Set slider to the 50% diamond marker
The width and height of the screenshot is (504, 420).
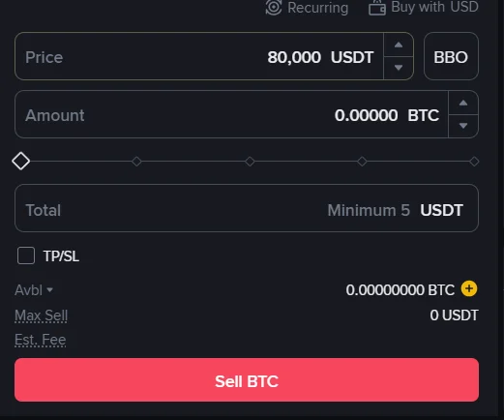[250, 162]
